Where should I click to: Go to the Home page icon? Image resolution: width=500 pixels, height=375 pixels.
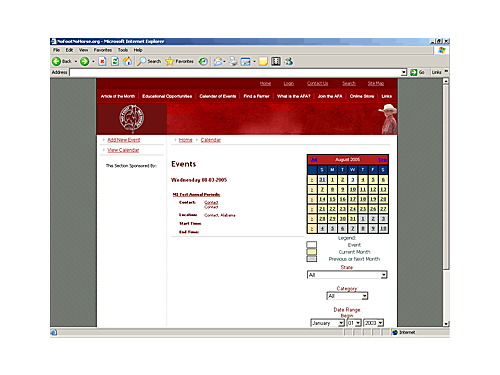(x=127, y=61)
